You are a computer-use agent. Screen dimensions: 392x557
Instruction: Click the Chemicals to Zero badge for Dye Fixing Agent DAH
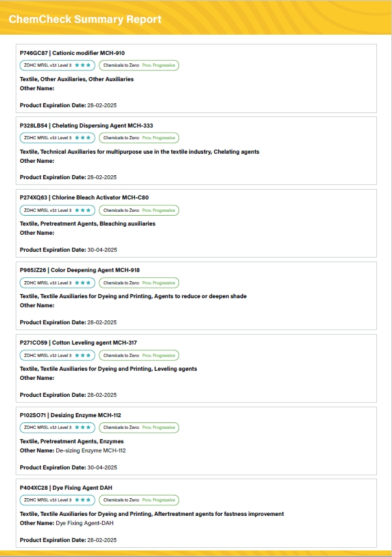click(x=139, y=500)
